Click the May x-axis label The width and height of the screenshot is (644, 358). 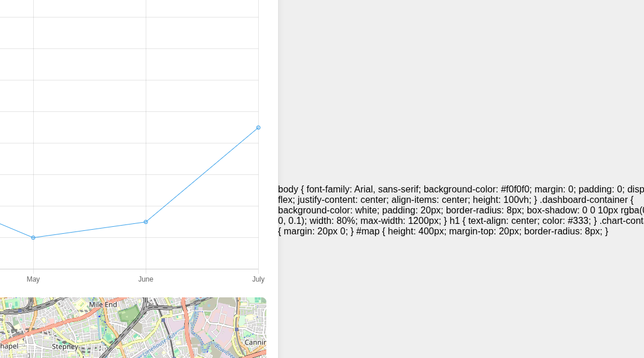coord(33,279)
